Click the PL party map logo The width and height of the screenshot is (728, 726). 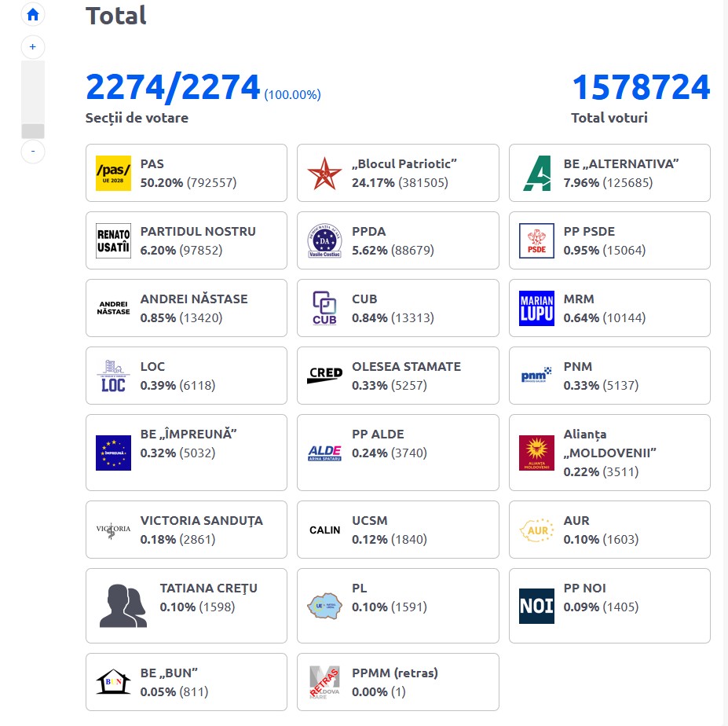(324, 606)
